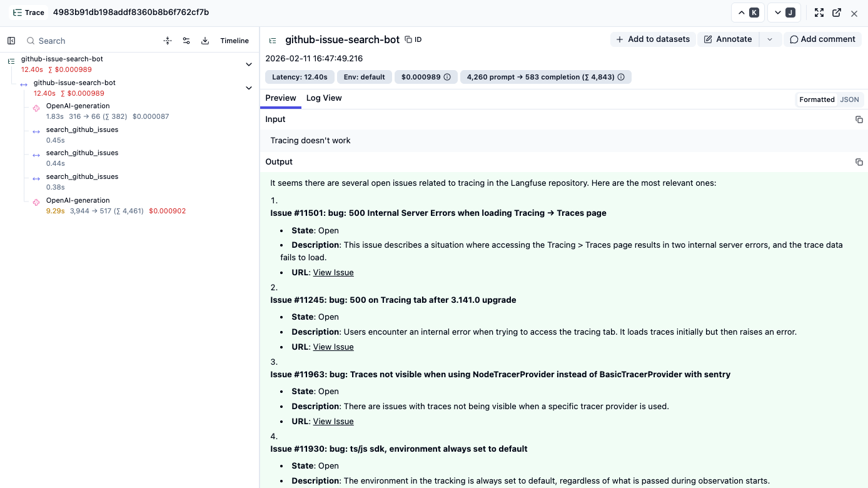Navigate to previous trace with K shortcut
Screen dimensions: 868x488
[x=748, y=12]
